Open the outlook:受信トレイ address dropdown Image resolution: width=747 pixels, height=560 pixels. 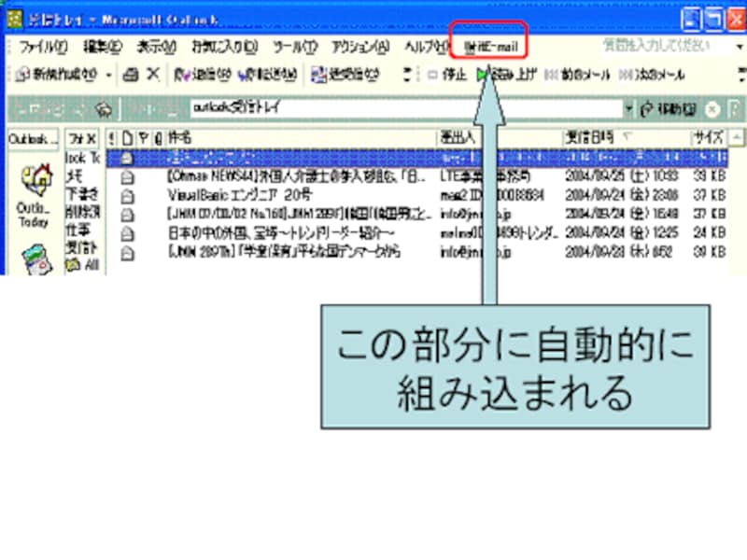[630, 108]
